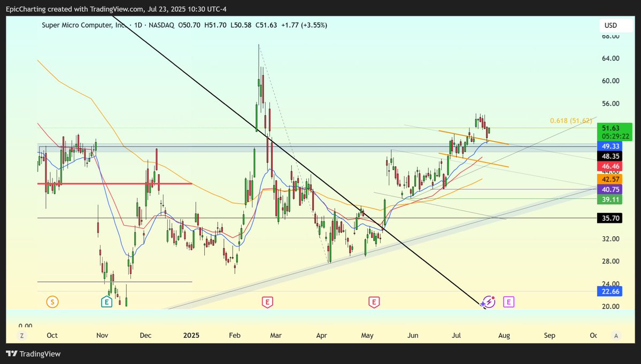Click the Z timezone button at bottom left
Viewport: 641px width, 364px height.
(x=22, y=335)
